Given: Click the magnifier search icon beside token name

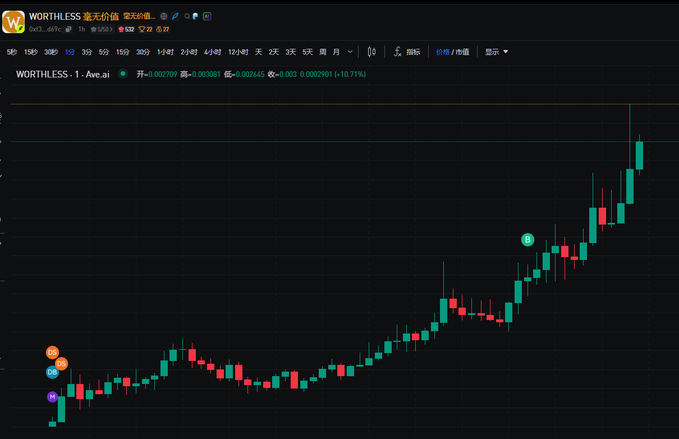Looking at the screenshot, I should pos(187,16).
